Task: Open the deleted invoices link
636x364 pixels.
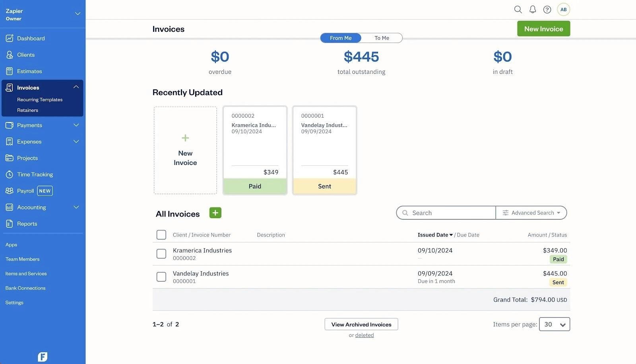Action: tap(364, 335)
